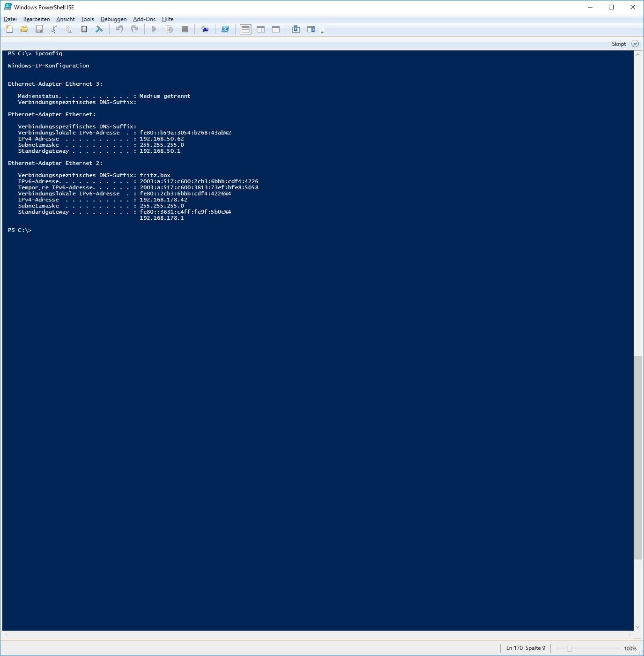Click fritz.box DNS suffix text

coord(155,175)
